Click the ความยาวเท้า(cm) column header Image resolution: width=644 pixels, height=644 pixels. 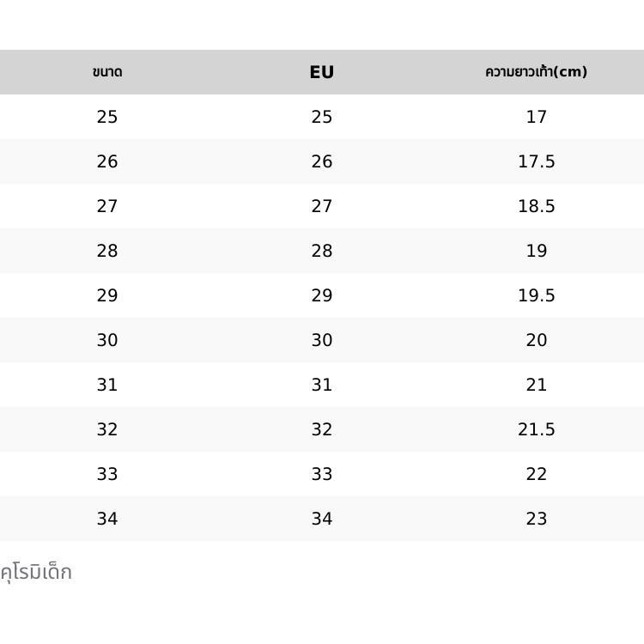tap(536, 72)
